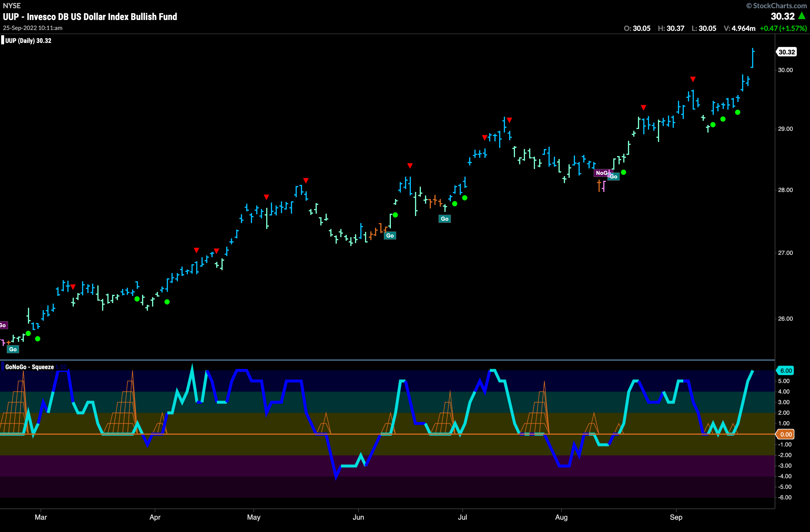The width and height of the screenshot is (810, 532).
Task: Click the red triangle at the mid-June peak
Action: click(x=410, y=166)
